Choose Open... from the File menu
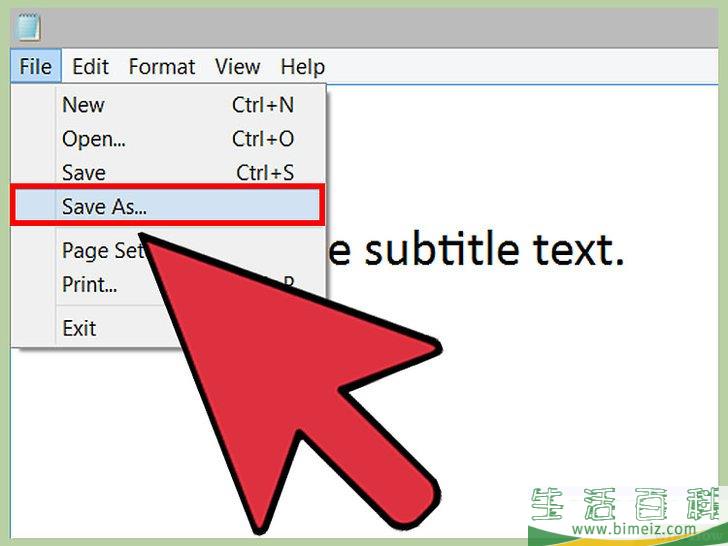728x546 pixels. (168, 139)
